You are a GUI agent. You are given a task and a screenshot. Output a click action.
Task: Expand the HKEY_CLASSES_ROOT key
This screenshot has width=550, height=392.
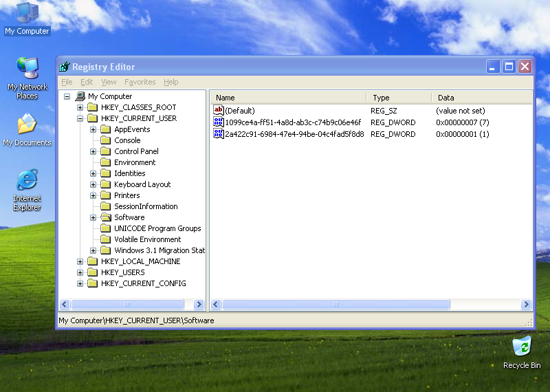click(x=80, y=107)
